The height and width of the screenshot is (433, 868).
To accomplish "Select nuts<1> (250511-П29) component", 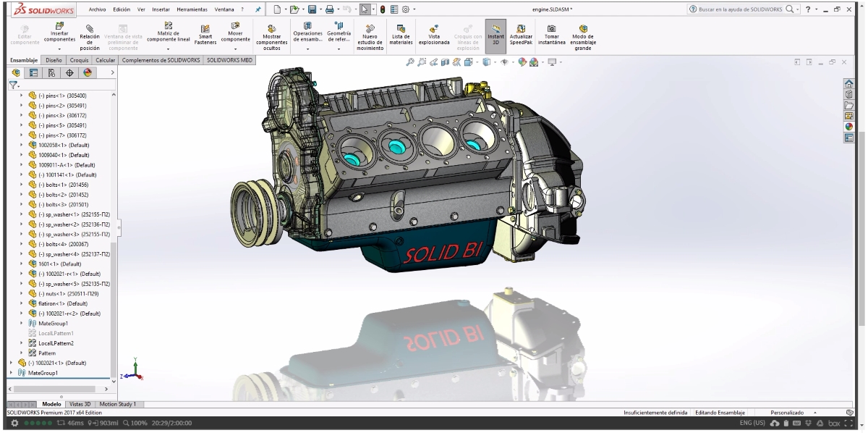I will point(64,294).
